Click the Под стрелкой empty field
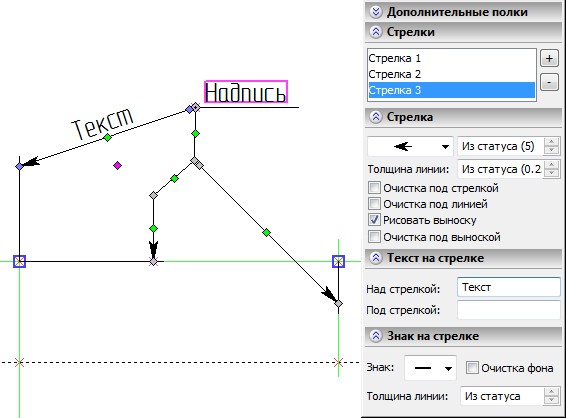The width and height of the screenshot is (566, 418). click(x=509, y=310)
